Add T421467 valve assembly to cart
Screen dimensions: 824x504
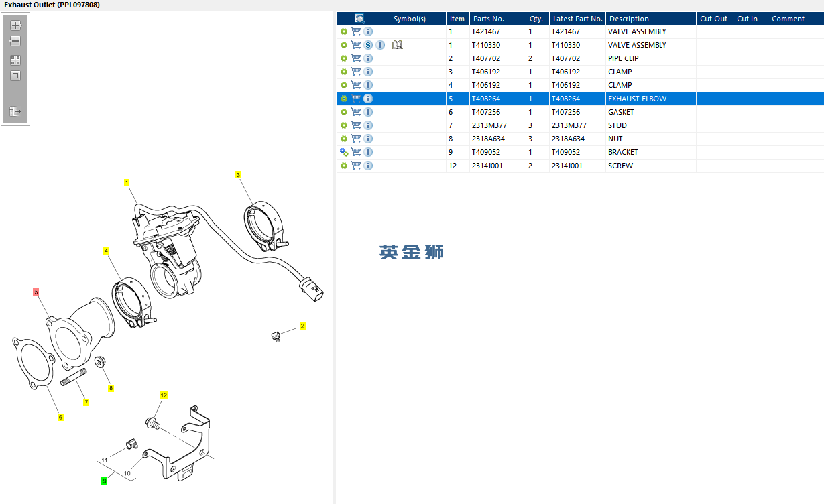coord(356,31)
